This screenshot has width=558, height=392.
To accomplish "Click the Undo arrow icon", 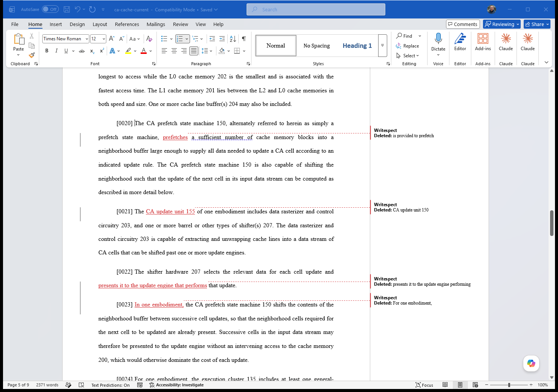I will coord(77,9).
